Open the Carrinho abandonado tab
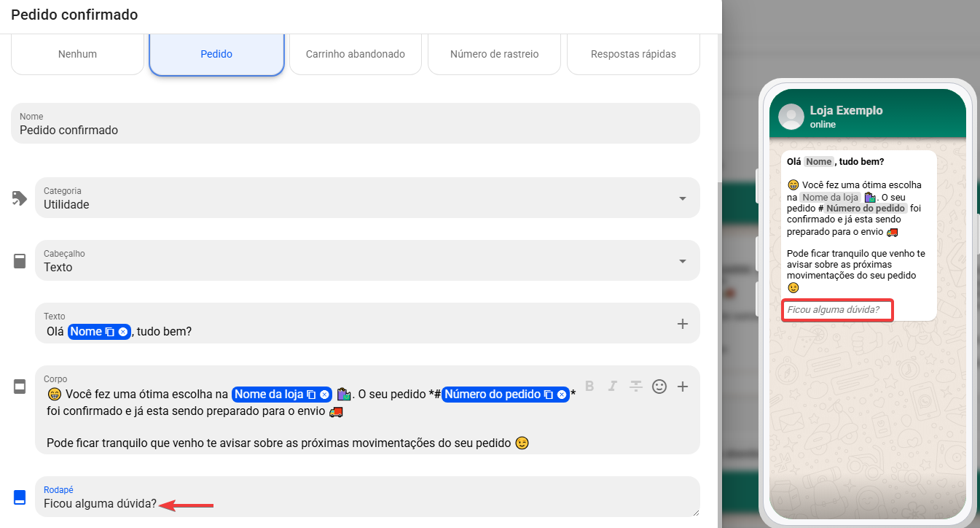The image size is (980, 528). click(x=356, y=54)
